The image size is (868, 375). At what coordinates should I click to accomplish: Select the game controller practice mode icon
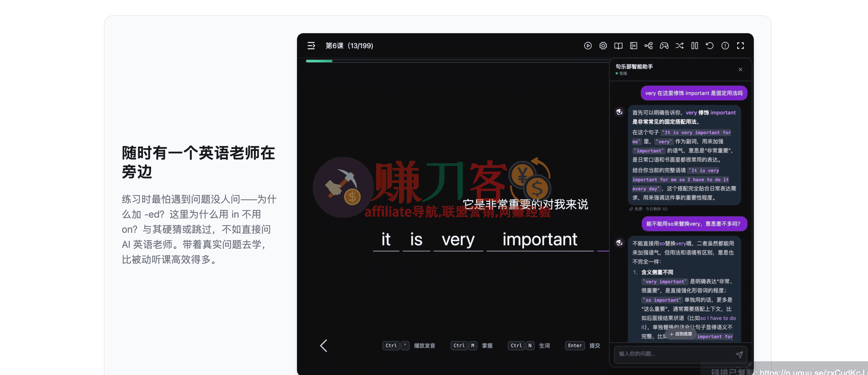tap(664, 46)
